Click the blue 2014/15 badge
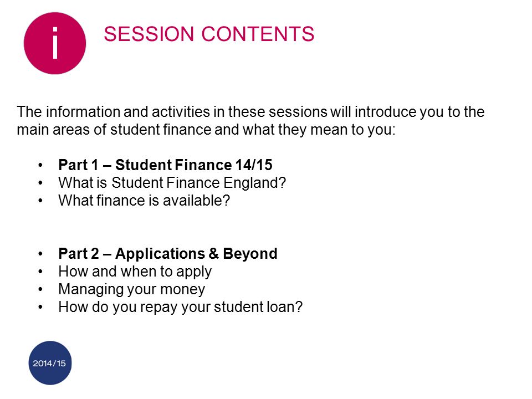The image size is (532, 399). point(50,362)
